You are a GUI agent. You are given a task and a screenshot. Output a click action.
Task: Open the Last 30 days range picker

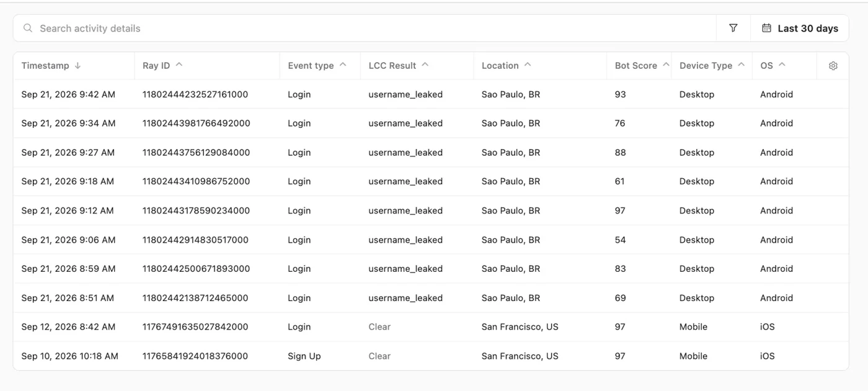tap(800, 28)
